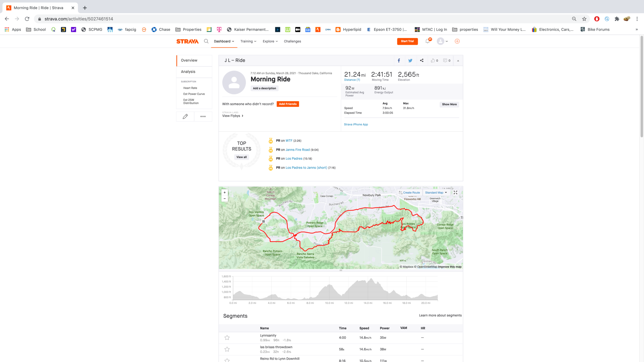Share activity on Facebook
This screenshot has width=644, height=362.
399,61
